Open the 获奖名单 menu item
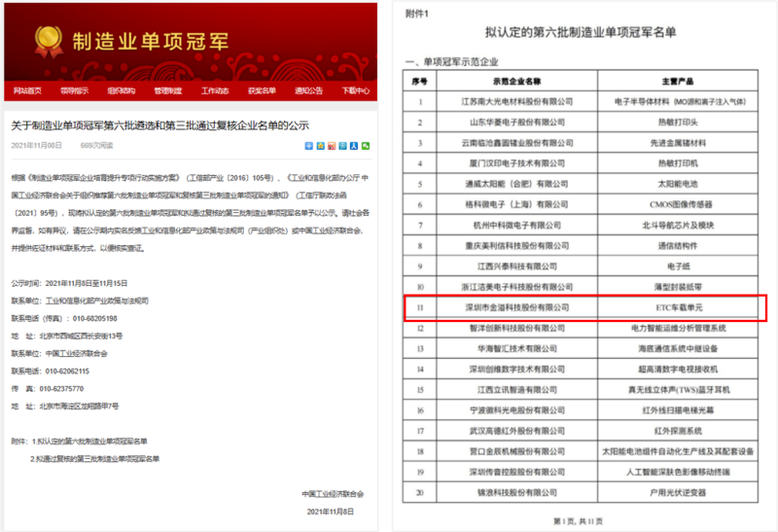The width and height of the screenshot is (778, 532). coord(262,90)
